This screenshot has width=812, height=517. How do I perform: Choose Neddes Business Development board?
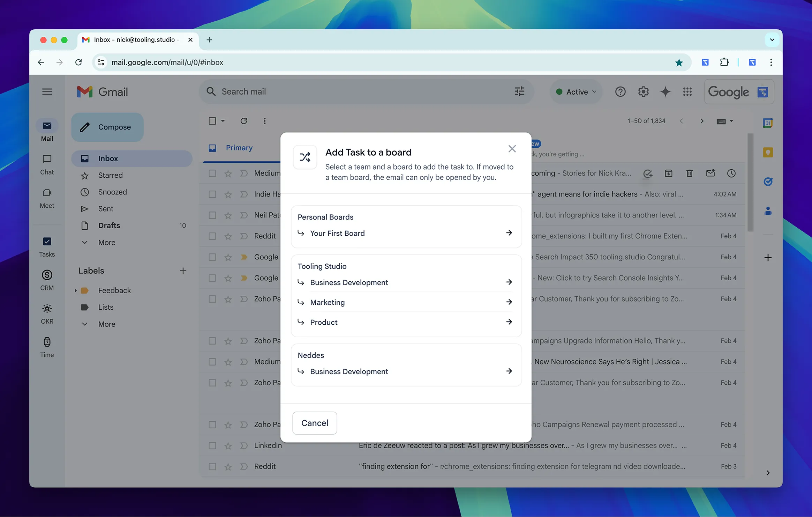coord(406,371)
